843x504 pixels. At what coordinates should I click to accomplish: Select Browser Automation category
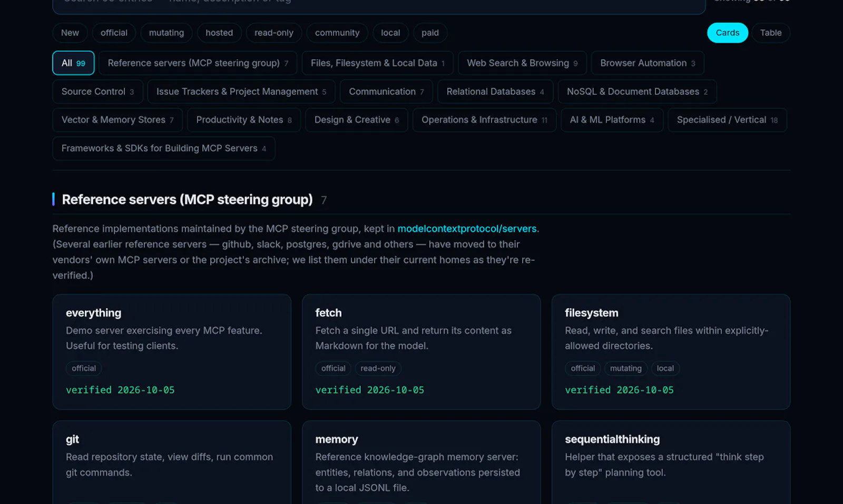[x=648, y=63]
